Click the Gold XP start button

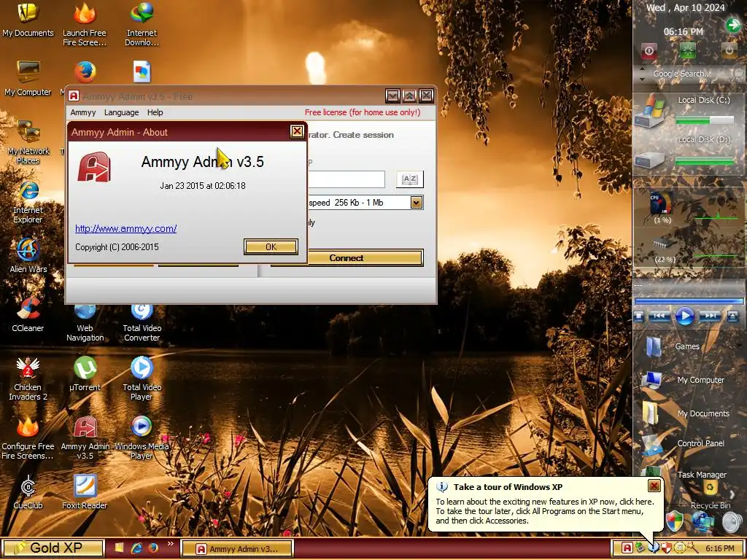pyautogui.click(x=53, y=548)
